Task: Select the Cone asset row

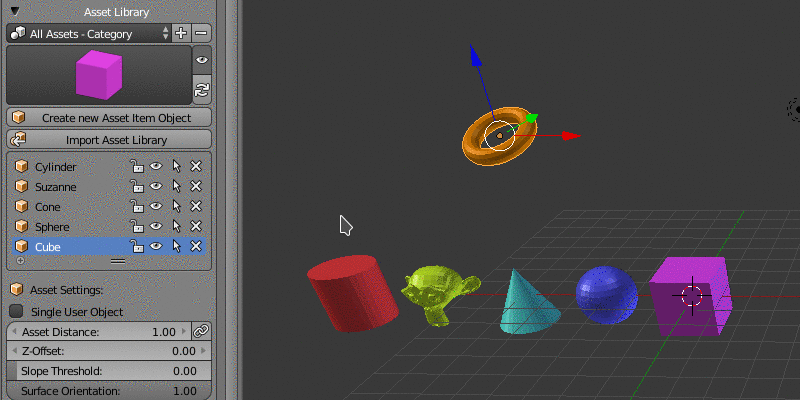Action: click(109, 207)
